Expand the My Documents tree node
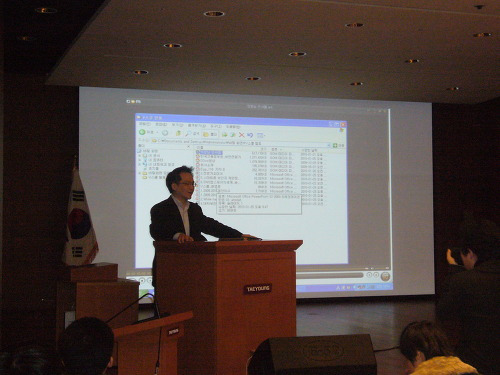Screen dimensions: 500x375 (139, 155)
